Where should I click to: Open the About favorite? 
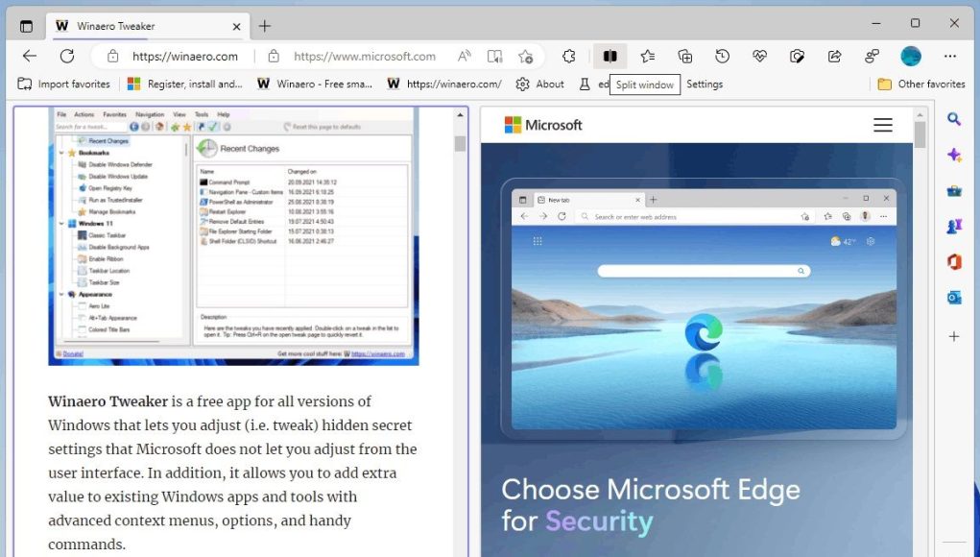click(x=539, y=84)
